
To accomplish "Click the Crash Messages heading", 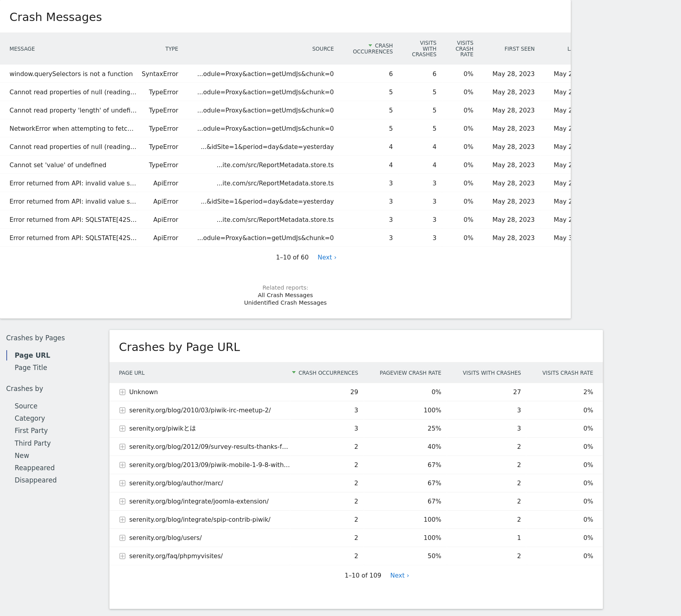I will [x=55, y=17].
